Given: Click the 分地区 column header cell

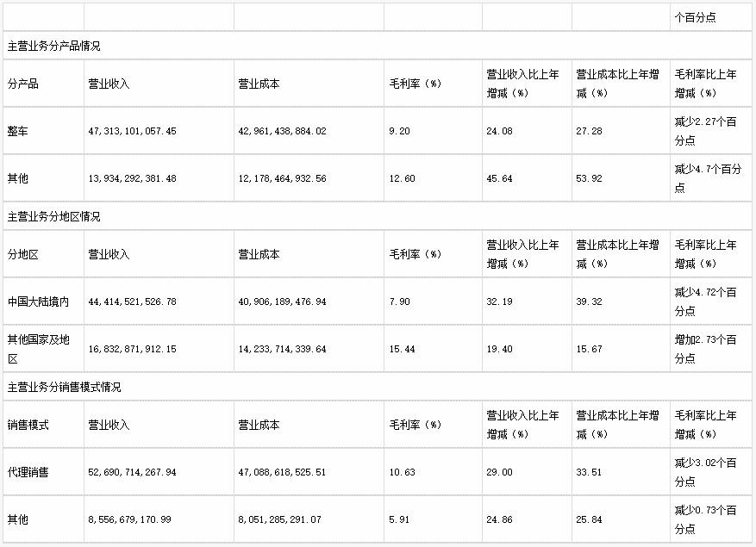Looking at the screenshot, I should 23,254.
